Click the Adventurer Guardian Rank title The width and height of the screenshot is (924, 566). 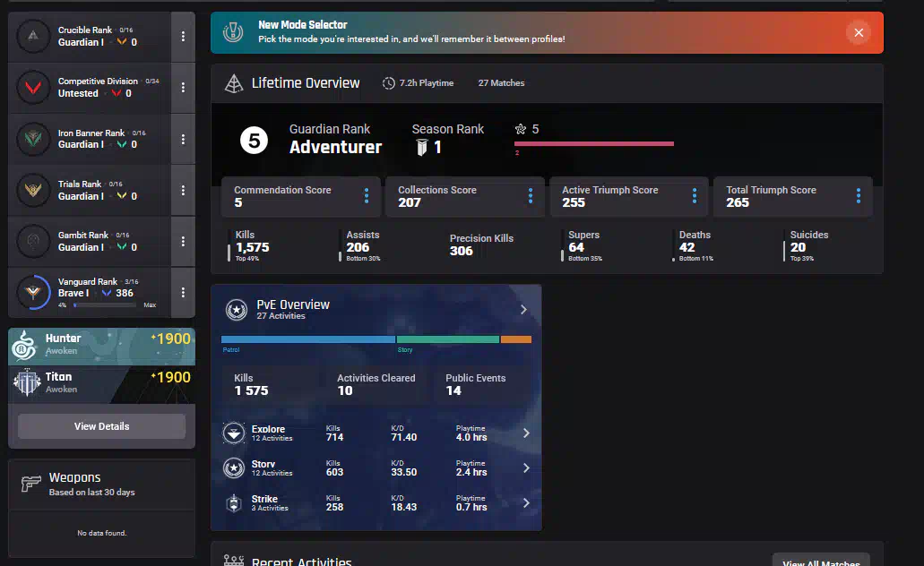pos(335,147)
